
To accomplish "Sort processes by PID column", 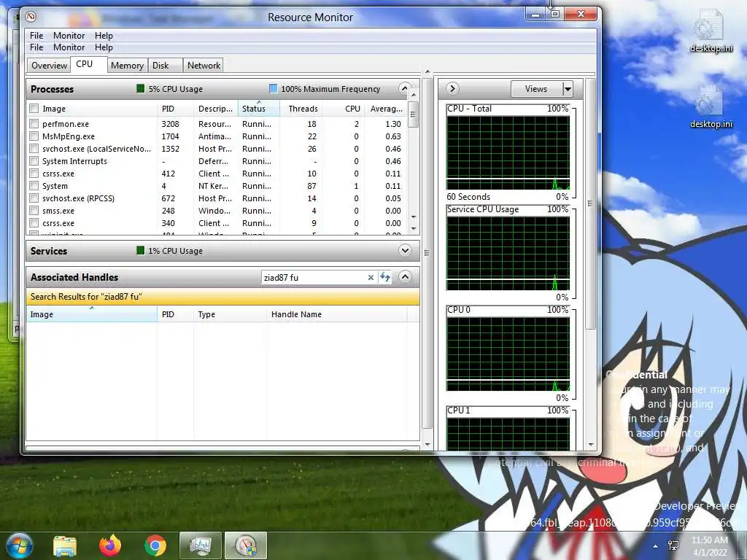I will (x=176, y=109).
